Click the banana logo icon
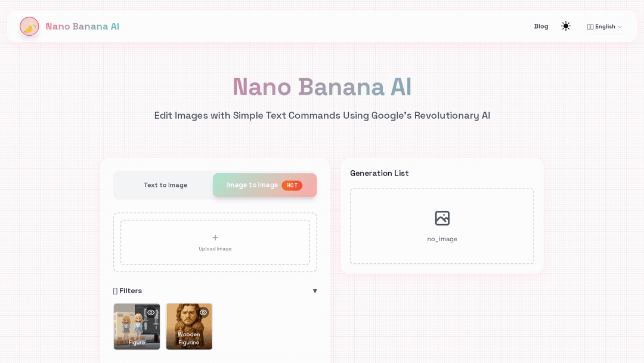The width and height of the screenshot is (644, 363). pos(30,26)
